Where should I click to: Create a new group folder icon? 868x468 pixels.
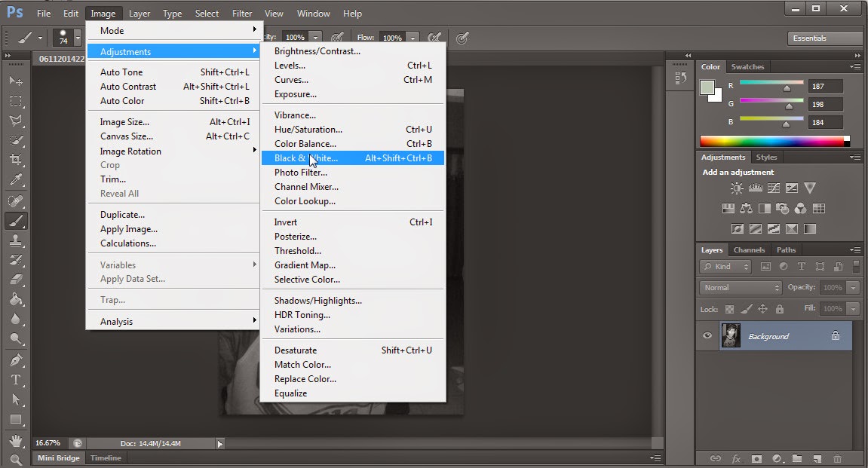click(x=796, y=459)
